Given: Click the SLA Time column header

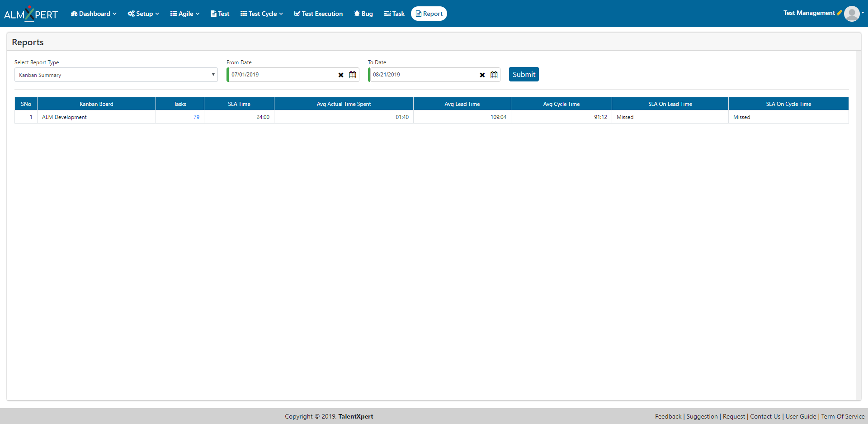Looking at the screenshot, I should pyautogui.click(x=239, y=104).
